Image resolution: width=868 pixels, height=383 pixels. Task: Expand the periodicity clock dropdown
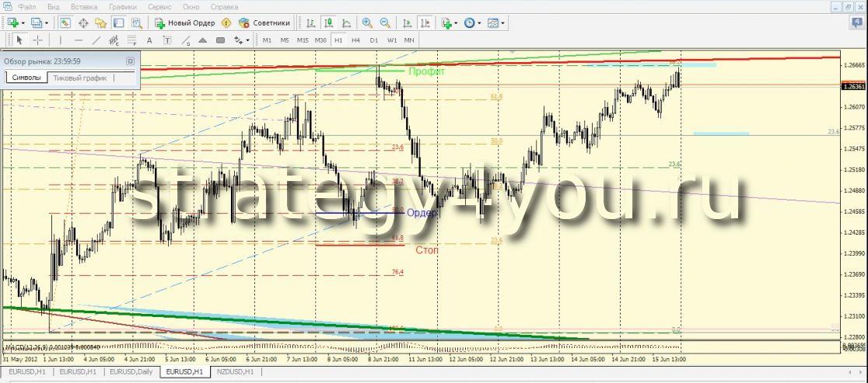click(480, 23)
